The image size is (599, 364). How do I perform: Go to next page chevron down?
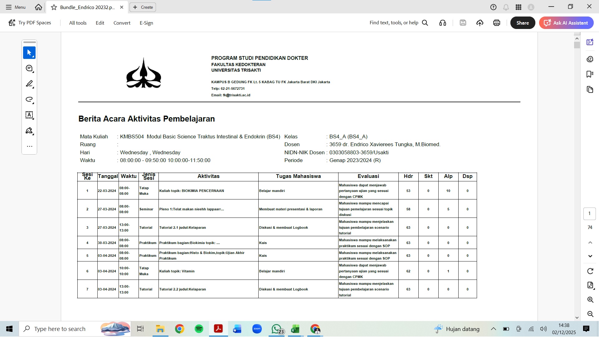click(x=590, y=256)
